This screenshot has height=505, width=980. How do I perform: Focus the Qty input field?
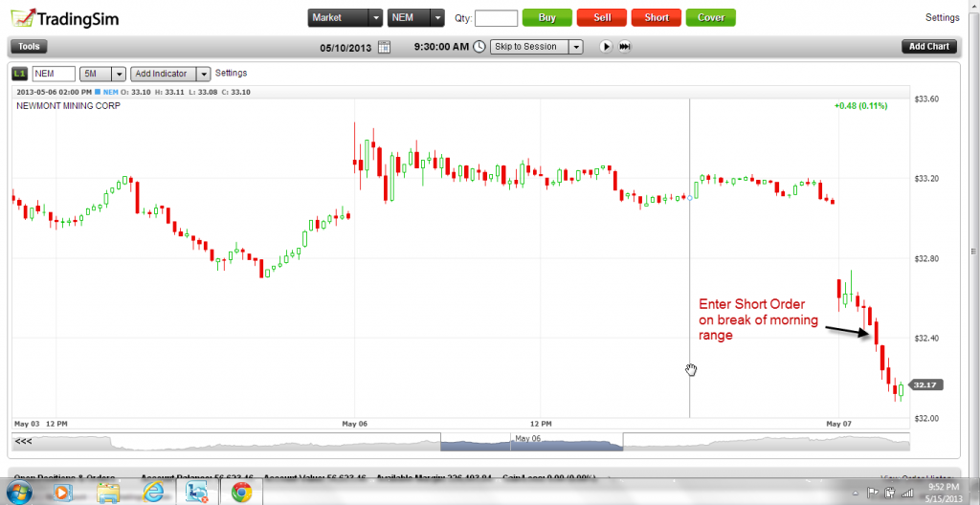[x=497, y=18]
